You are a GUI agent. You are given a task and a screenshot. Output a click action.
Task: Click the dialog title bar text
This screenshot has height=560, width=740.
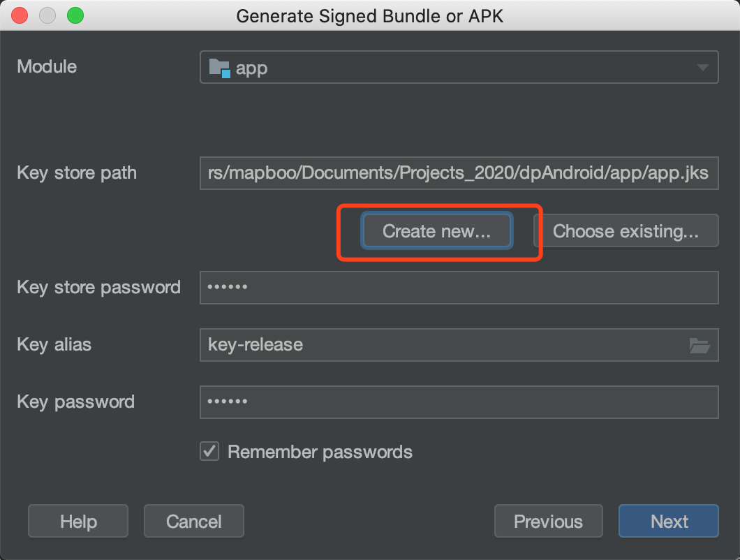[x=370, y=15]
